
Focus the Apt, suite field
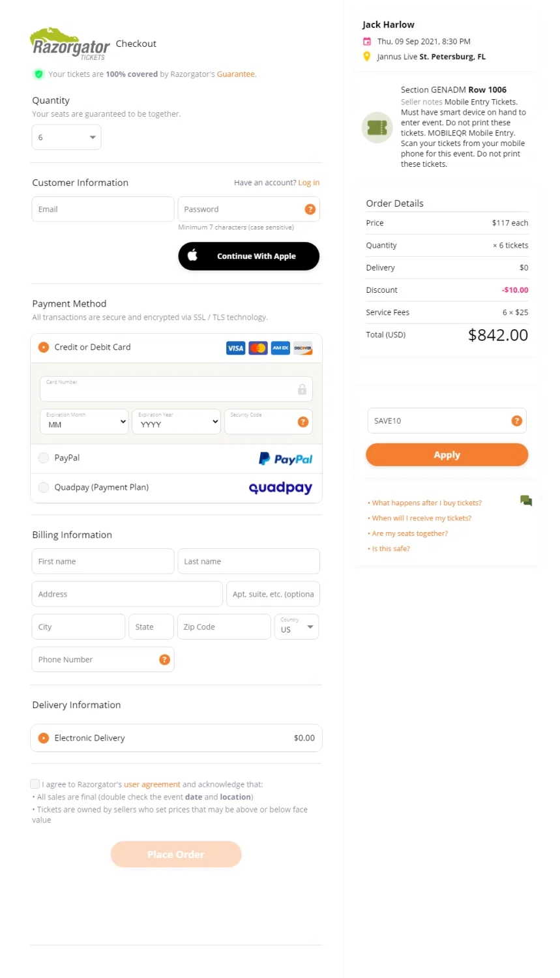[273, 594]
